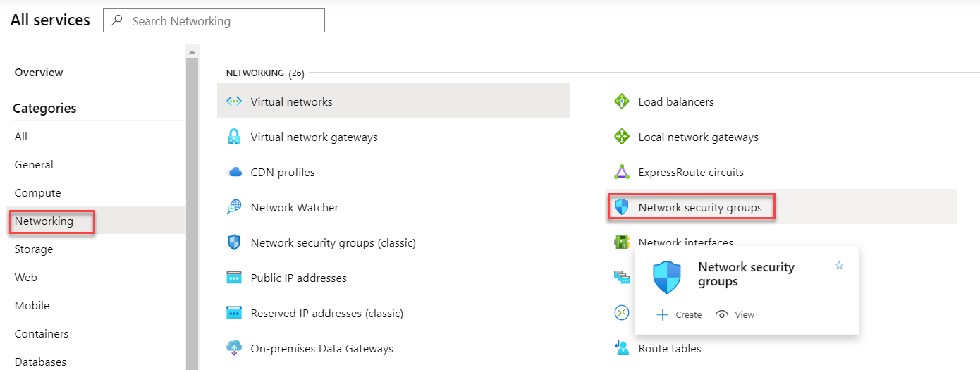The height and width of the screenshot is (370, 980).
Task: Click View in the Network security groups popup
Action: [x=735, y=315]
